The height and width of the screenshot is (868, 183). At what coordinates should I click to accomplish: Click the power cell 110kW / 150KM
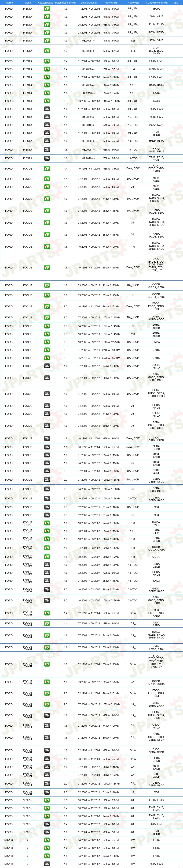(111, 101)
